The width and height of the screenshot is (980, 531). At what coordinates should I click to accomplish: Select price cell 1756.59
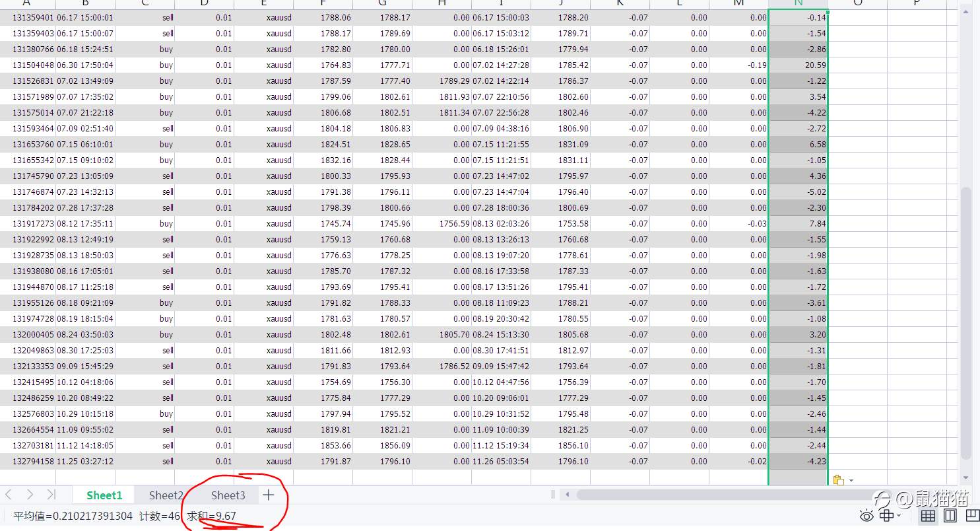(441, 224)
